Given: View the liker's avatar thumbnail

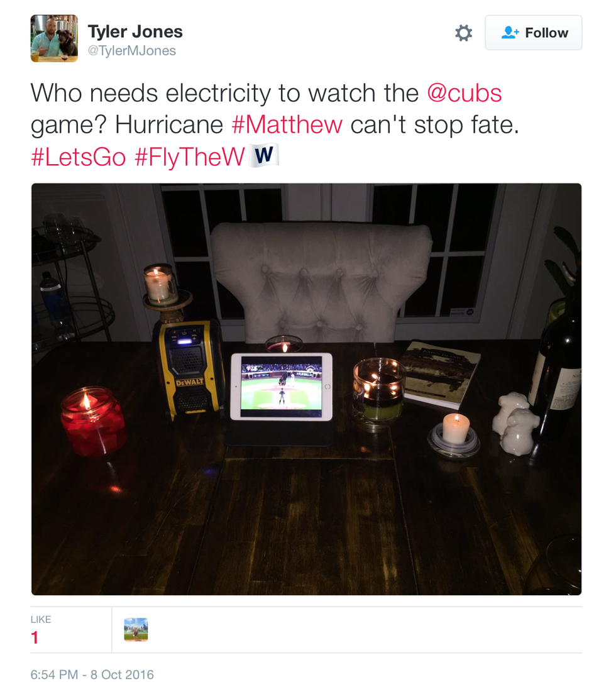Looking at the screenshot, I should pos(136,629).
